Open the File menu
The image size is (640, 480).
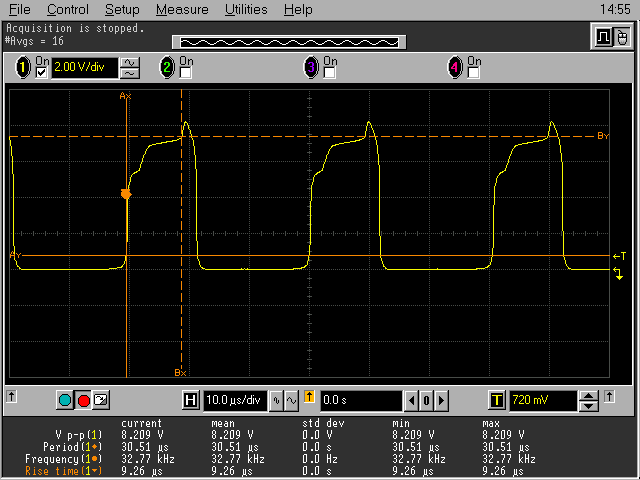tap(19, 9)
